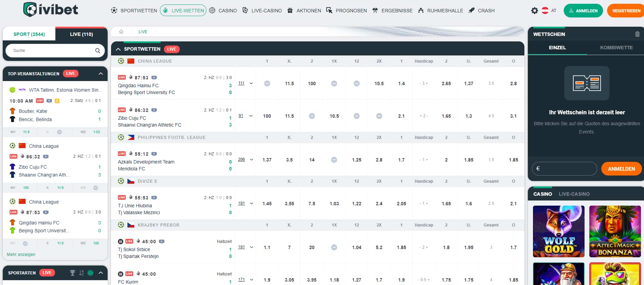This screenshot has width=644, height=285.
Task: Open the 206 markets link for Azkals Development Team
Action: click(241, 159)
